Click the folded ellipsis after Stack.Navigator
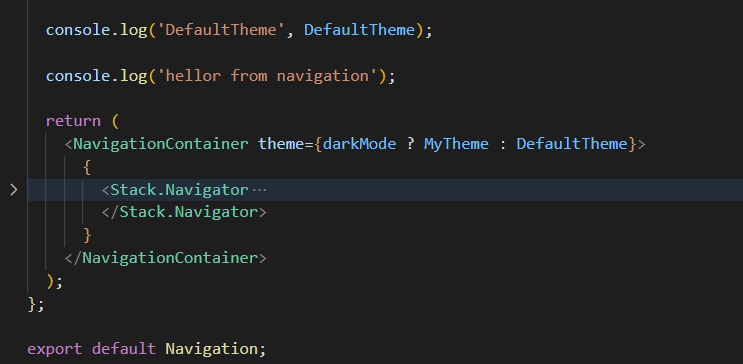Viewport: 743px width, 364px height. [x=260, y=191]
